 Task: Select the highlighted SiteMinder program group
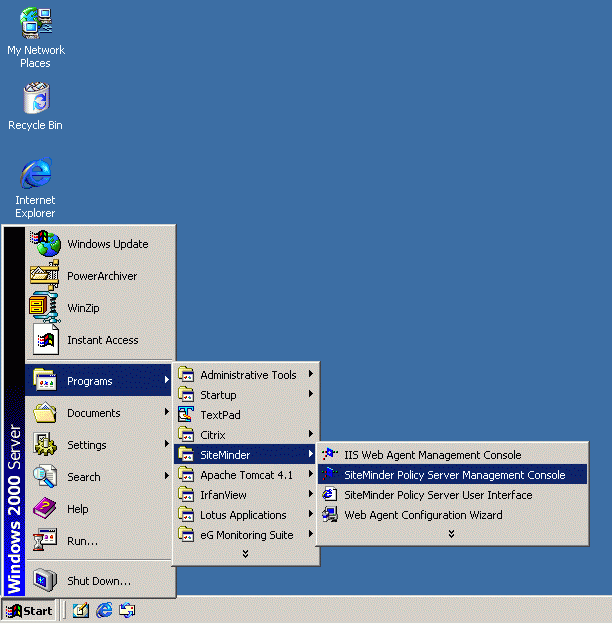tap(246, 454)
